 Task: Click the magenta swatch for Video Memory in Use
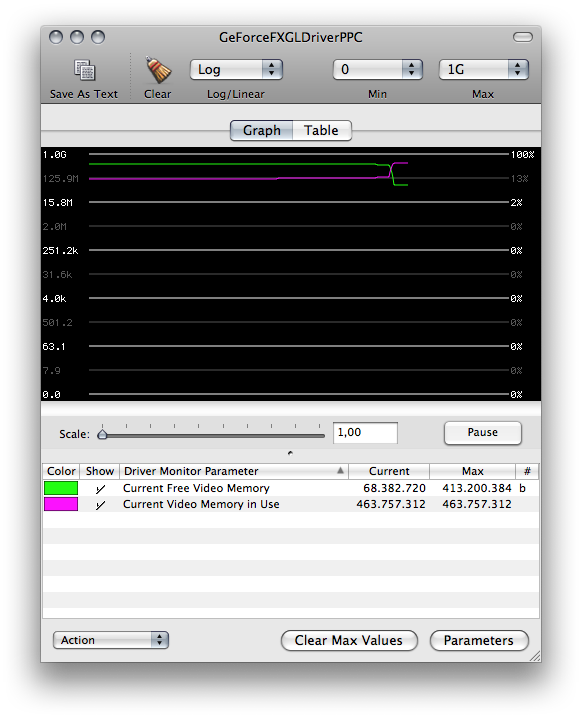[61, 504]
